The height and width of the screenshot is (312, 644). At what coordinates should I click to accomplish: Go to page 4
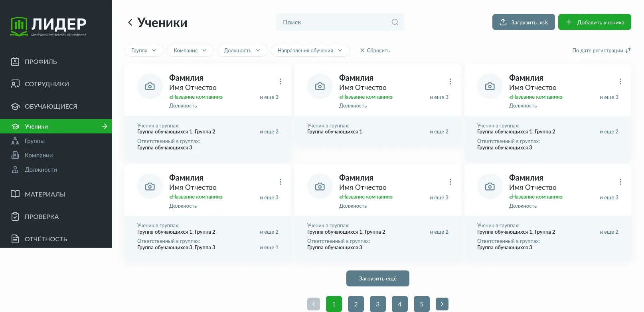pos(400,304)
